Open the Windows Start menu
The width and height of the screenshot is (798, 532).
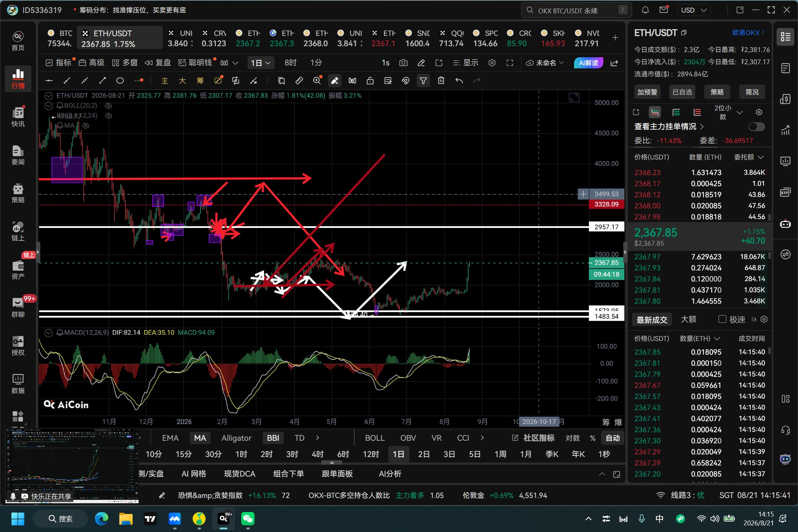[17, 519]
